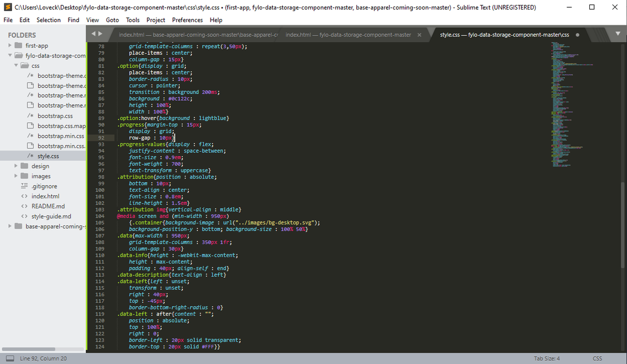The image size is (627, 364).
Task: Click the bootstrap.css.map file icon
Action: point(31,126)
